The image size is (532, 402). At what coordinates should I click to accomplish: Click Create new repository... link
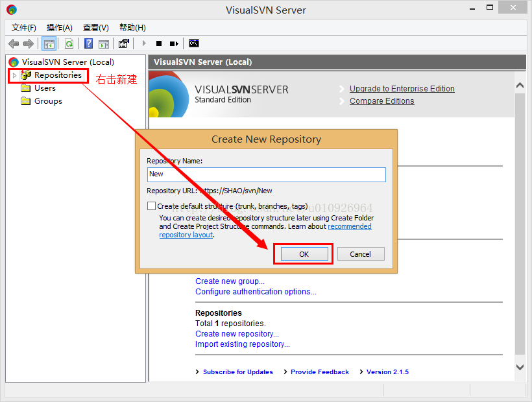237,333
